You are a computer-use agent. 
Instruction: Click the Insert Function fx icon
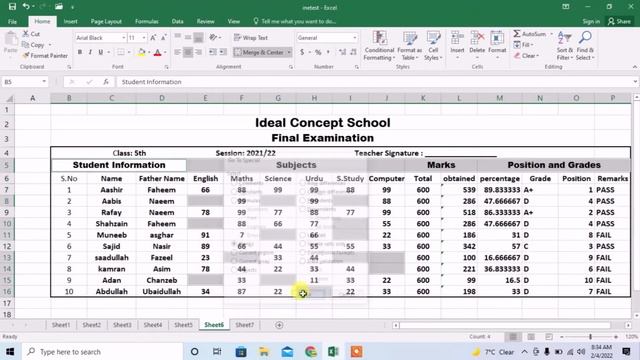pos(106,82)
